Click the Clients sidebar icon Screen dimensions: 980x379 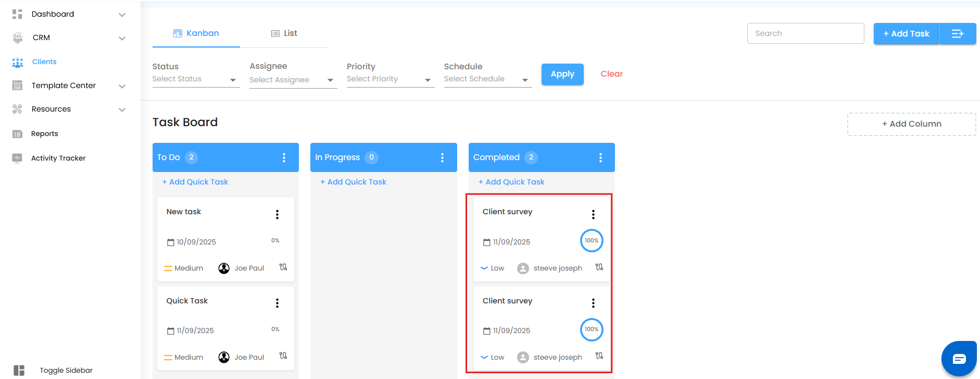click(18, 62)
